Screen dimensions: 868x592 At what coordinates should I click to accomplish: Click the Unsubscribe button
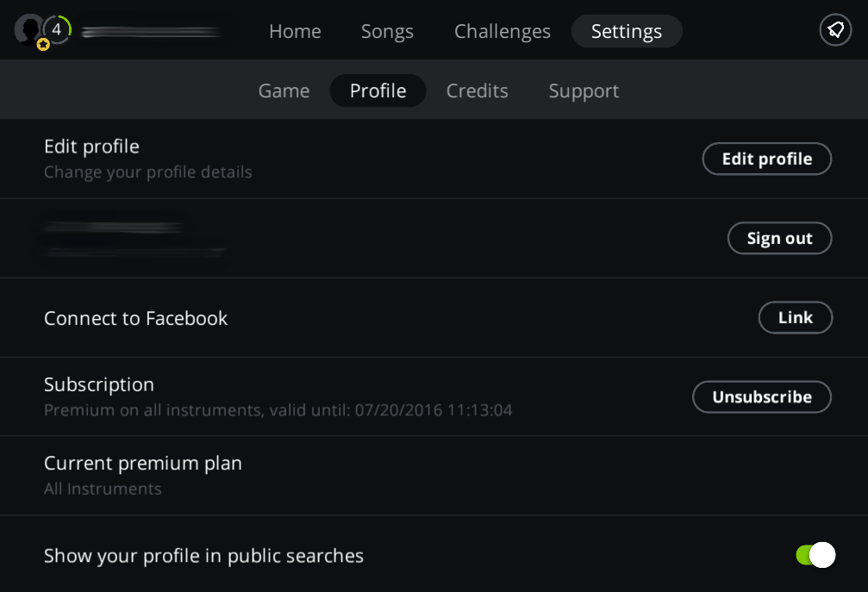pyautogui.click(x=761, y=396)
